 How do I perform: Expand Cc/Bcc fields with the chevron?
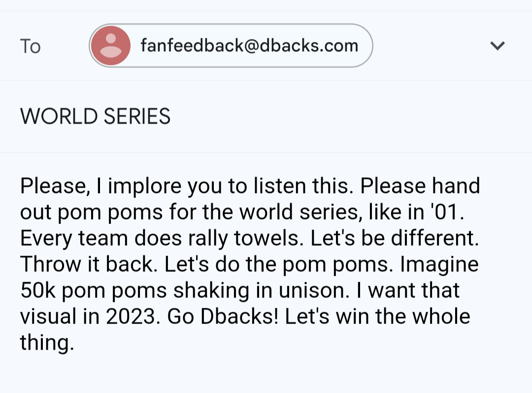[x=498, y=45]
